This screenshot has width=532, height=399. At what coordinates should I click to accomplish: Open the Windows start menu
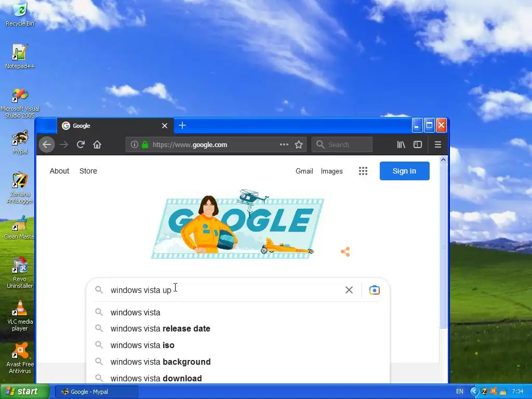[25, 392]
